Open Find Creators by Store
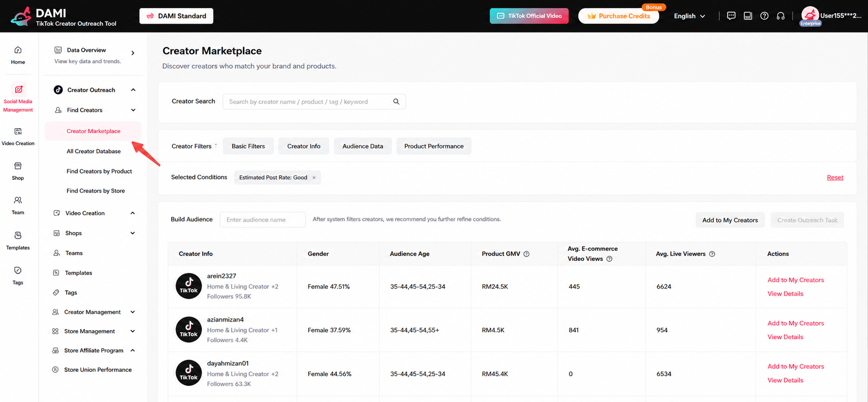This screenshot has width=868, height=402. pos(96,191)
